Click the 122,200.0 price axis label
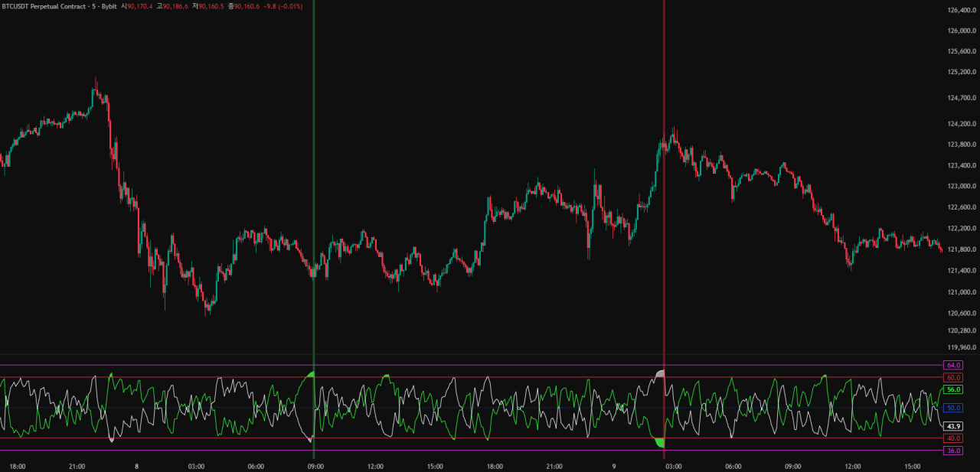 pos(960,228)
